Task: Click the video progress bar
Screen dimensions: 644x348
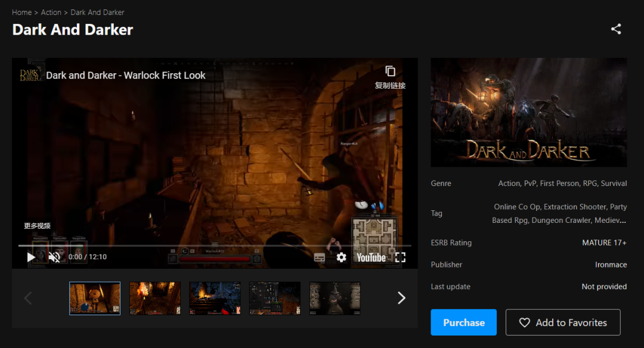Action: 215,246
